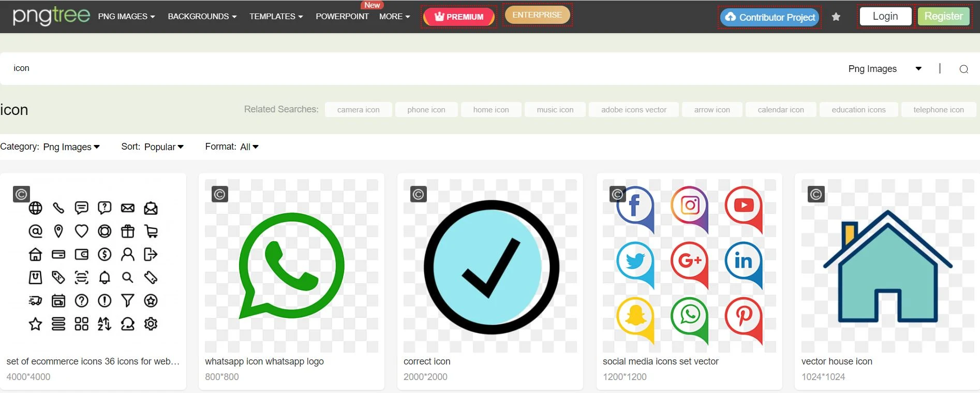Screen dimensions: 980x393
Task: Click the cloud upload icon in Contributor Project
Action: point(730,17)
